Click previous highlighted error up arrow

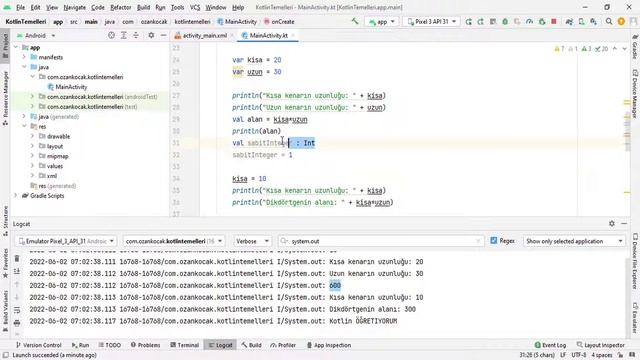(x=615, y=49)
